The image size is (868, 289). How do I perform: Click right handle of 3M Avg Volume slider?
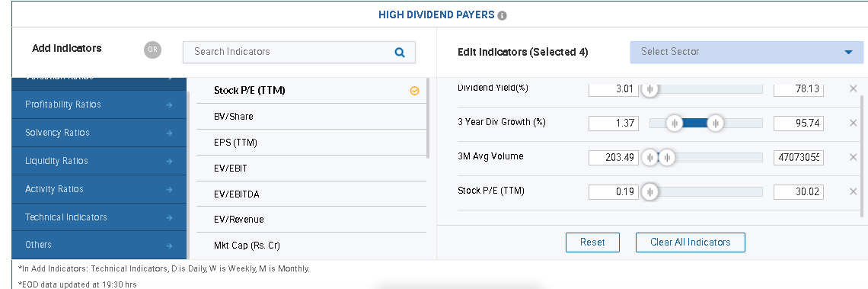pyautogui.click(x=667, y=158)
